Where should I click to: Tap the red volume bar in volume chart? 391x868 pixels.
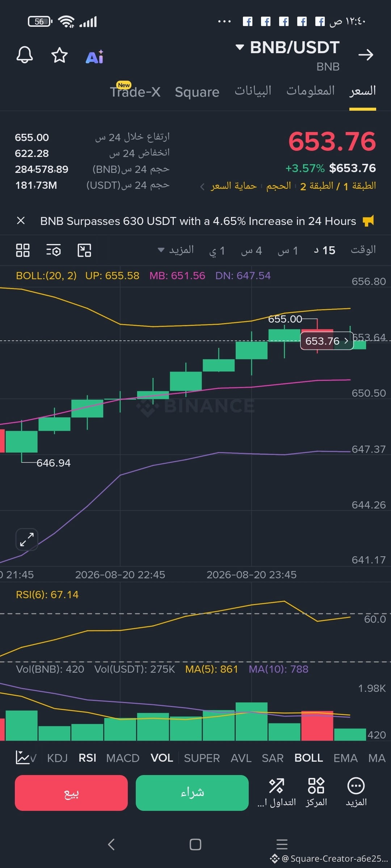(317, 726)
